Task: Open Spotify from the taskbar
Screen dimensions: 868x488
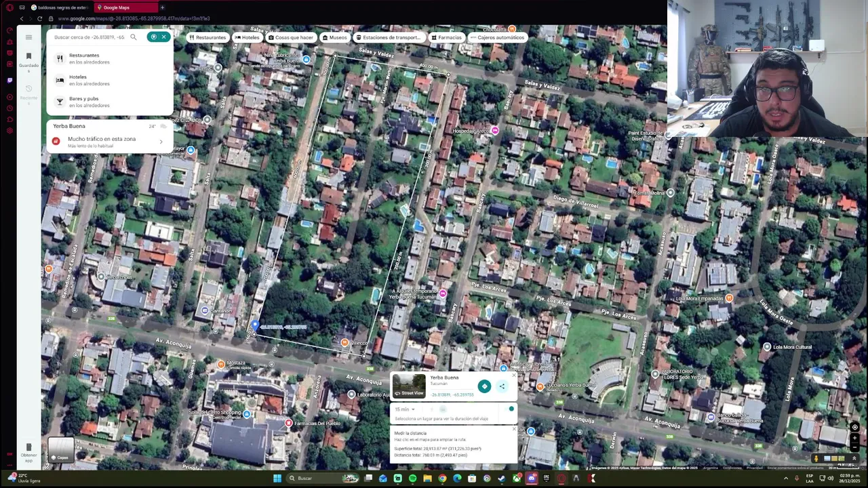Action: click(412, 479)
